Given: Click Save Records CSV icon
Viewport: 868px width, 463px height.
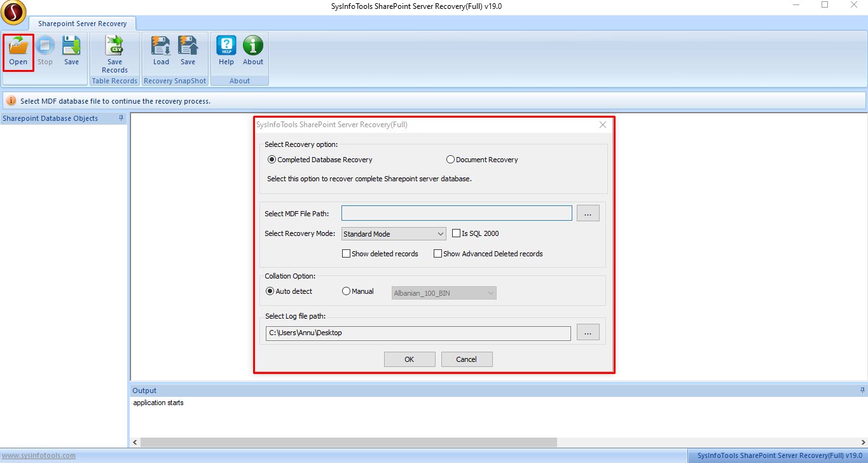Looking at the screenshot, I should [114, 55].
